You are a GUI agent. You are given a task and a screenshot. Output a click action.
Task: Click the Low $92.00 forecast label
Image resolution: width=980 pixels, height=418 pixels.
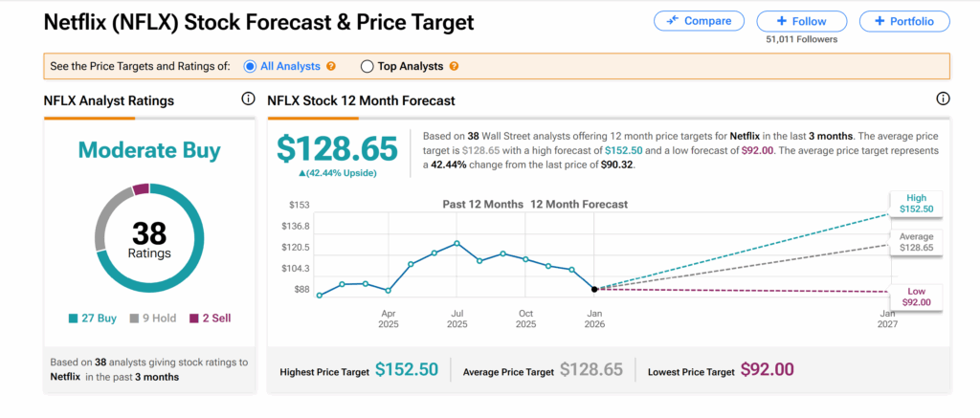916,297
